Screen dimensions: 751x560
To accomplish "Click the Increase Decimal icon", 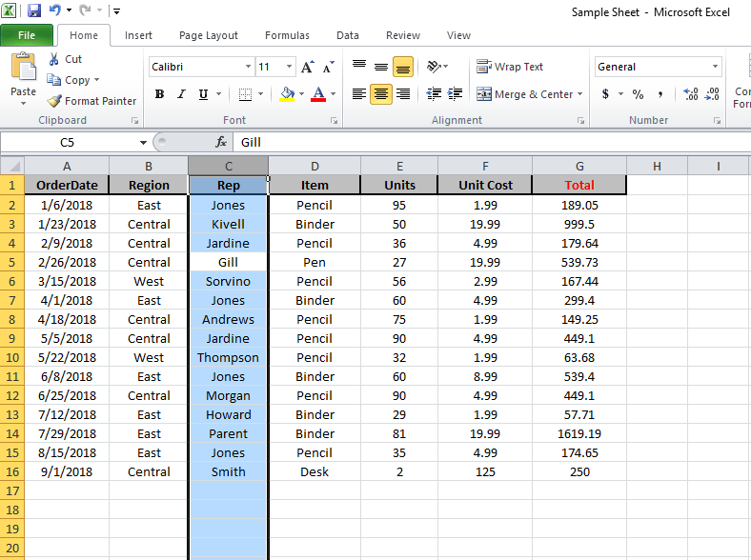I will click(x=691, y=94).
